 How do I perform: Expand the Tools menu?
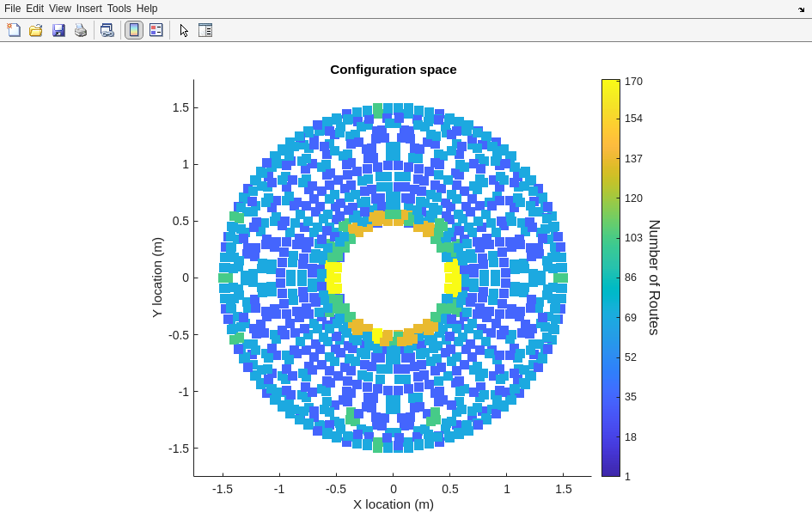(119, 9)
